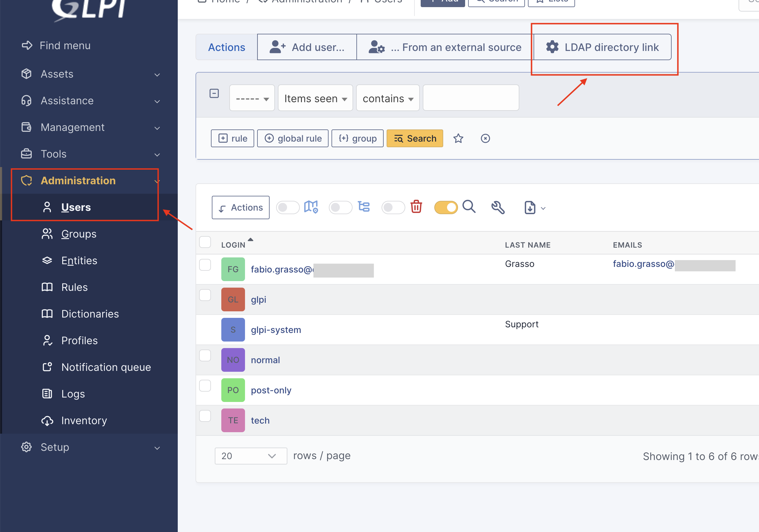Save search with star bookmark icon

coord(458,138)
